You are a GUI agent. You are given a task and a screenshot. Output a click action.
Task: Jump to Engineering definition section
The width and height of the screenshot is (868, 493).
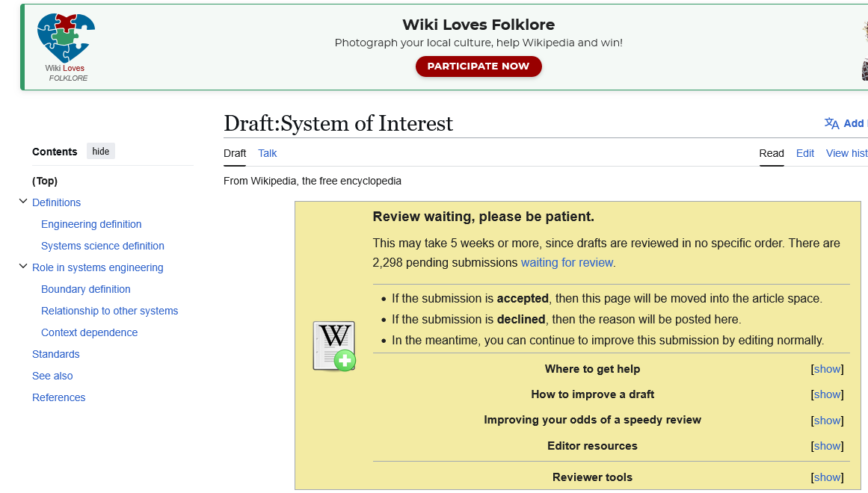[x=91, y=224]
